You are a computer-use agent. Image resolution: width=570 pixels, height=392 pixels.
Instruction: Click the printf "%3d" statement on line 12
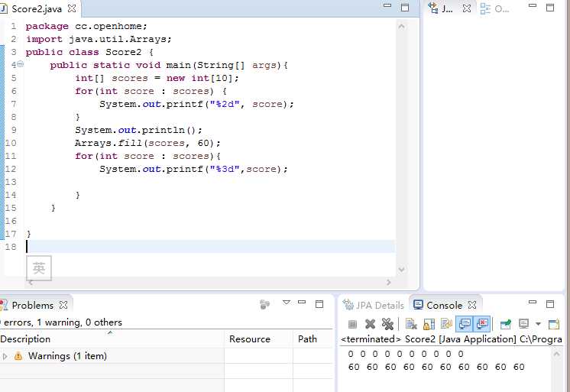pos(193,169)
